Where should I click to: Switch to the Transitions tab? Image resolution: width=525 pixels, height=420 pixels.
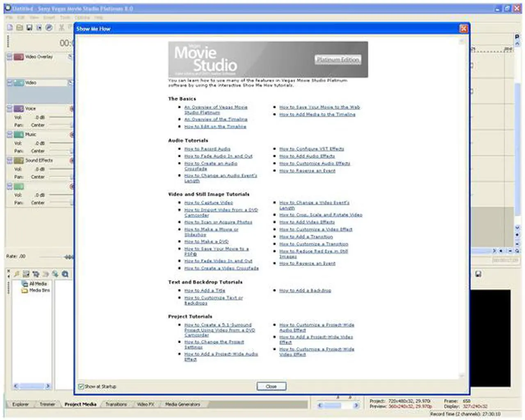point(116,404)
